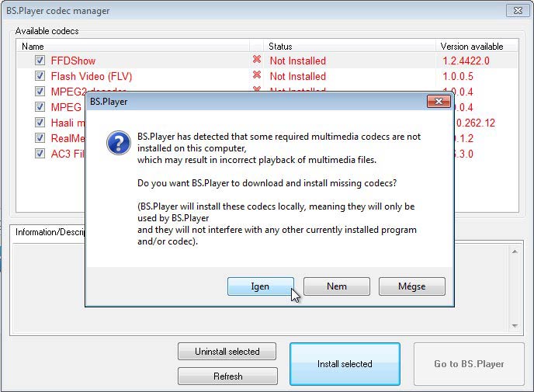Toggle the AC3 Filter checkbox
This screenshot has height=392, width=534.
pos(40,153)
